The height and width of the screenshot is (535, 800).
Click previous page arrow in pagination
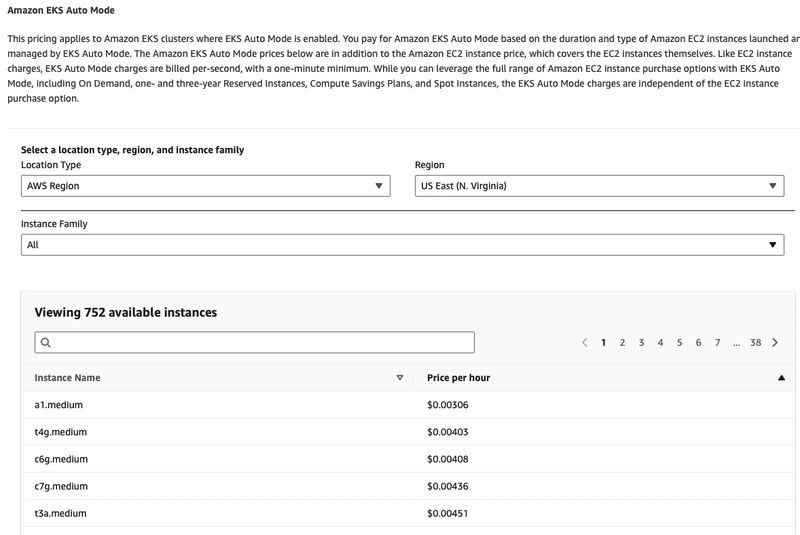[585, 343]
